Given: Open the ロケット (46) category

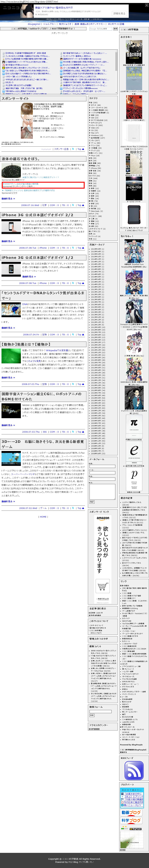Looking at the screenshot, I should [96, 105].
